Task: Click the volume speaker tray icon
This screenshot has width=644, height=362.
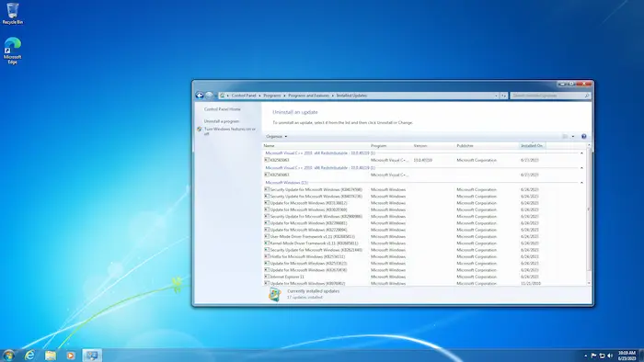Action: 610,356
